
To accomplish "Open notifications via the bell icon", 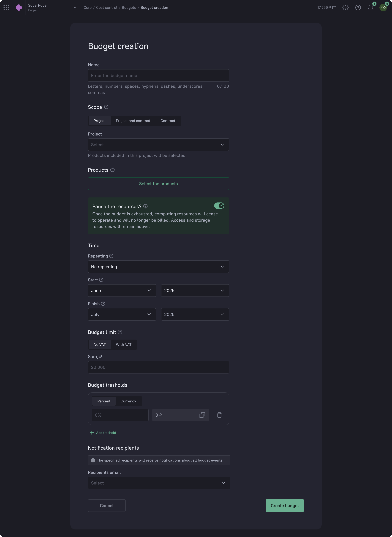I will (370, 8).
